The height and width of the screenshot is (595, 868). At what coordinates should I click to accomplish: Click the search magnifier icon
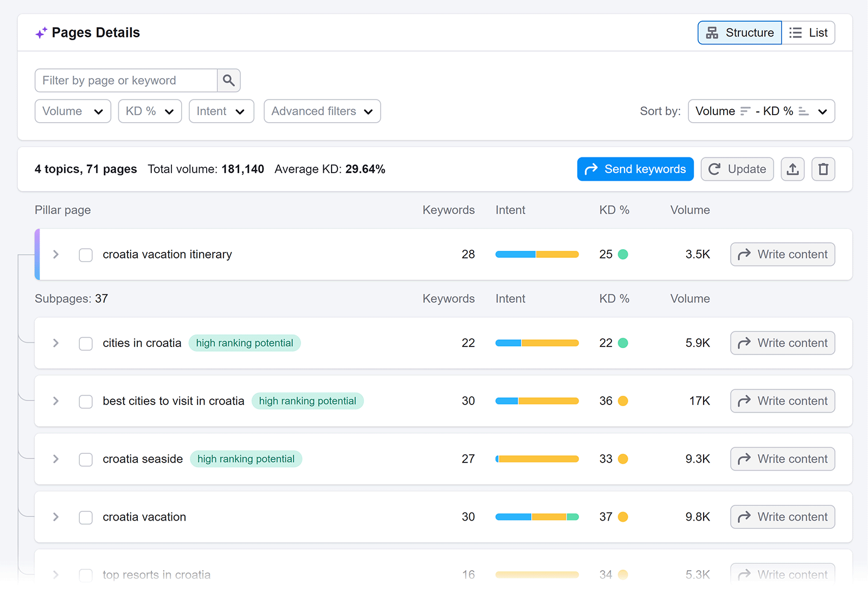228,80
